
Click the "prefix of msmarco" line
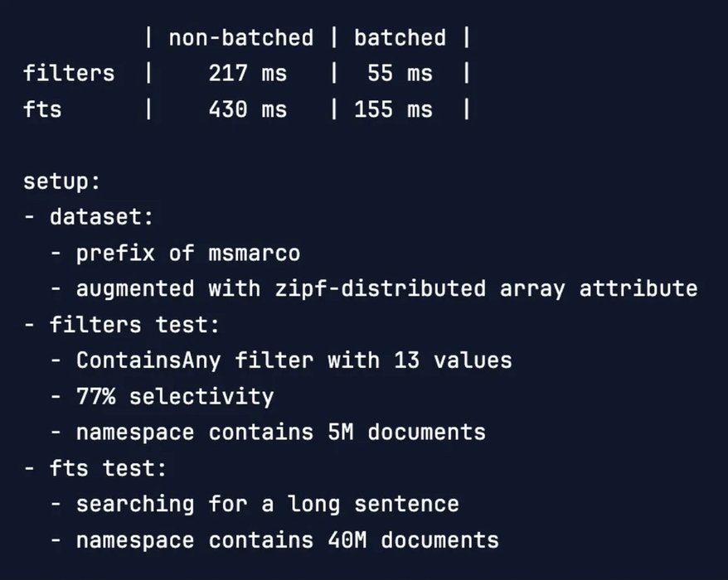[187, 253]
